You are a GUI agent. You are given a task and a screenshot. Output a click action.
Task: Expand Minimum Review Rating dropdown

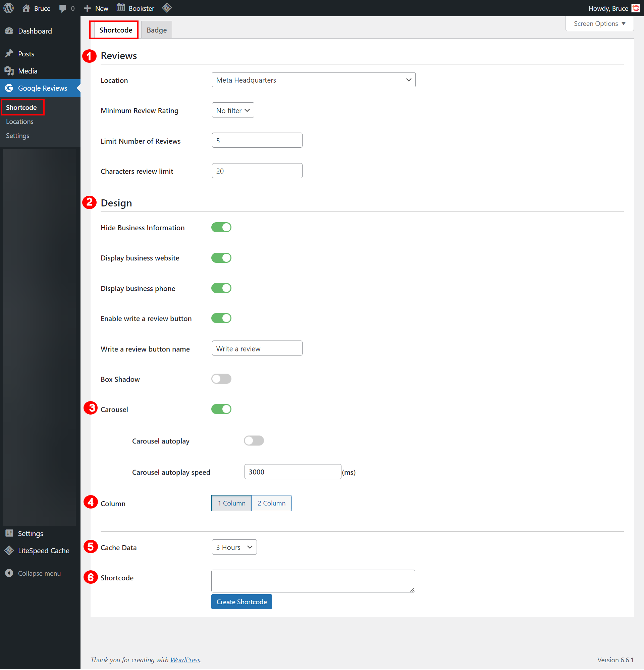233,110
